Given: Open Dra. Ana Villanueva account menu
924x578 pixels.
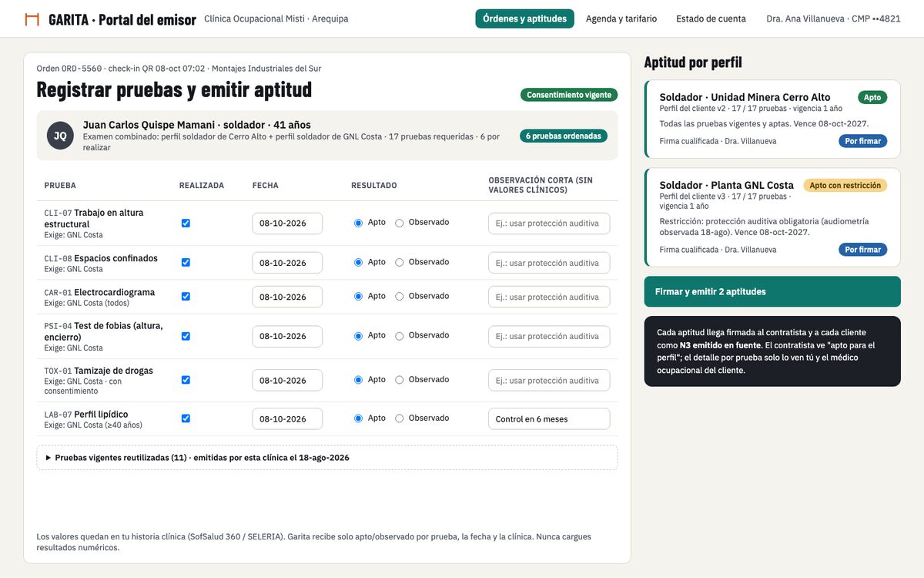Looking at the screenshot, I should (833, 18).
